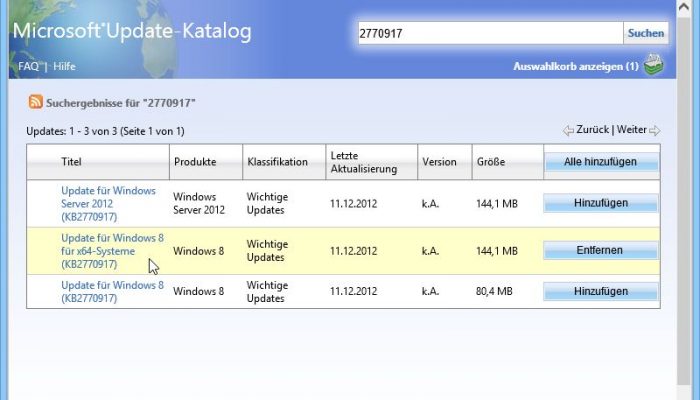Image resolution: width=700 pixels, height=400 pixels.
Task: Open the 80,4 MB Update für Windows 8 title link
Action: 112,292
